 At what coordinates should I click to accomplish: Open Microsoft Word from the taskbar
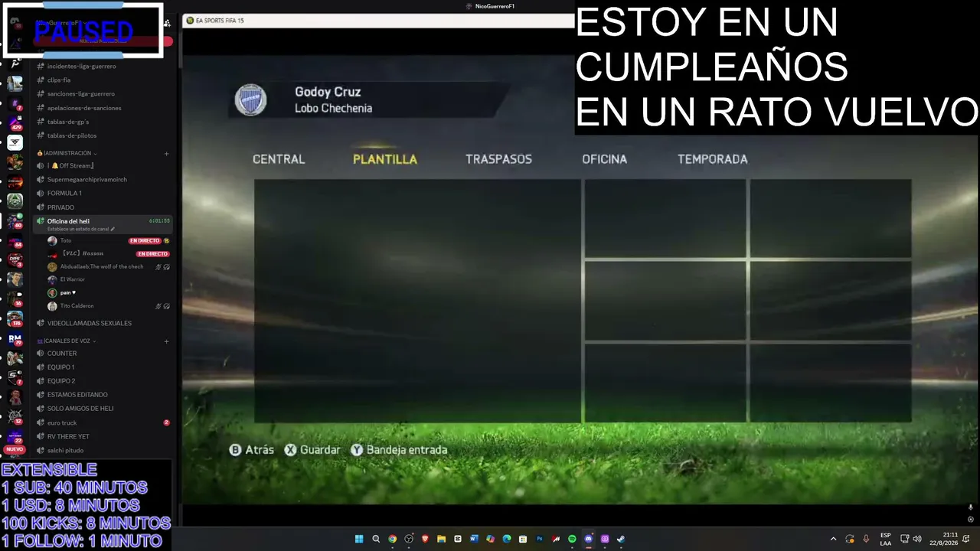coord(474,539)
